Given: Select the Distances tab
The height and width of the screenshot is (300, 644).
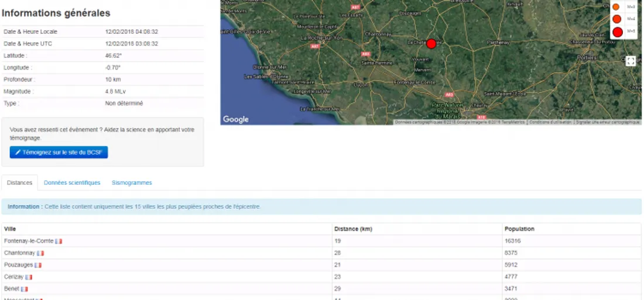Looking at the screenshot, I should 19,183.
